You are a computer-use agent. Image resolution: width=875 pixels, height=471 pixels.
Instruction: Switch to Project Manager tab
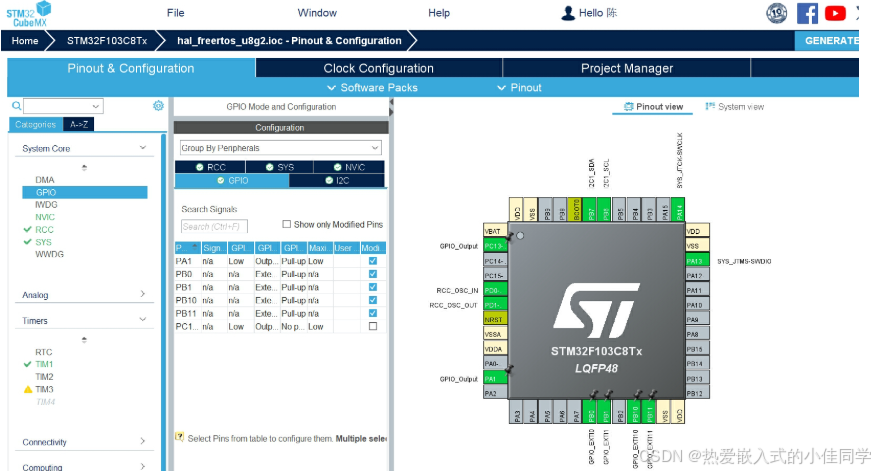pyautogui.click(x=627, y=68)
